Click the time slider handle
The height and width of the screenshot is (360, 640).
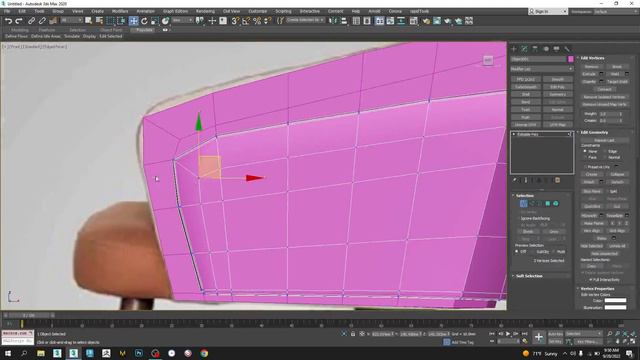29,315
